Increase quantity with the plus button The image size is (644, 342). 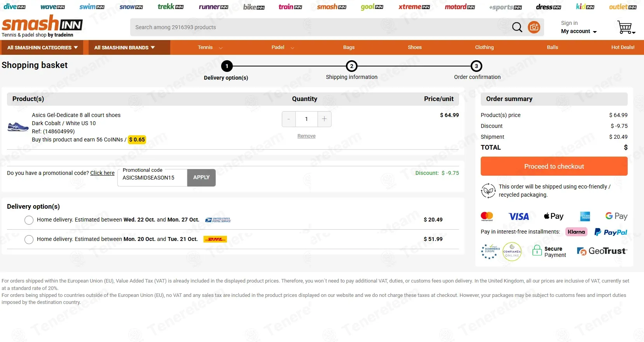324,119
